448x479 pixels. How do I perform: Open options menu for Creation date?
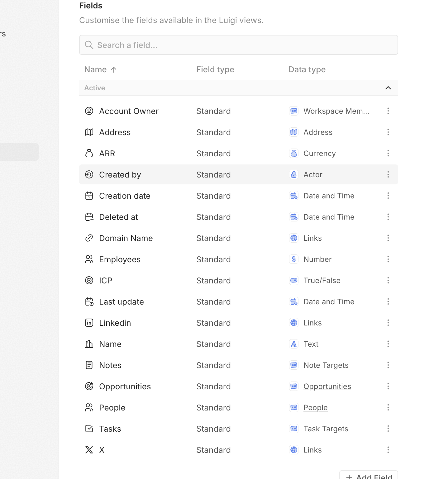[388, 196]
